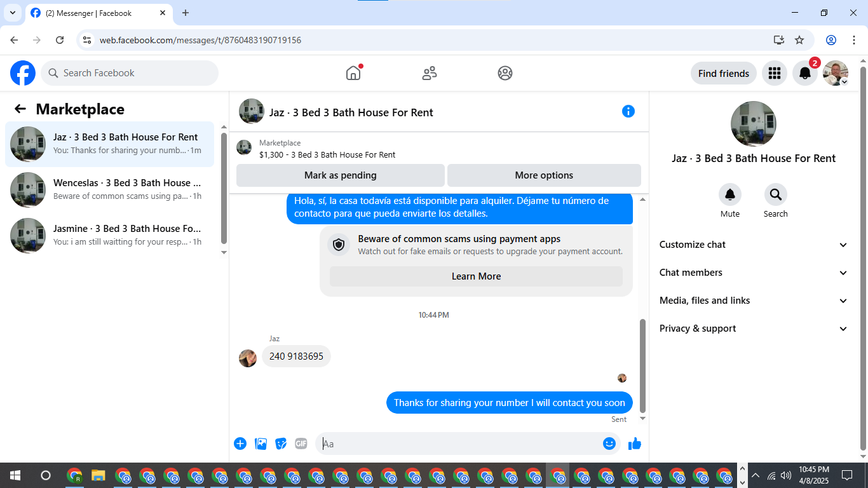This screenshot has width=868, height=488.
Task: Bookmark this page with the star icon
Action: click(799, 40)
